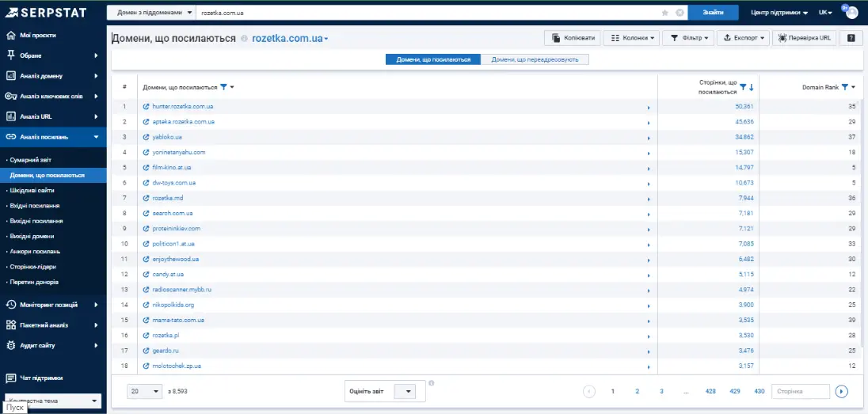Image resolution: width=868 pixels, height=414 pixels.
Task: Open rate report rating dropdown
Action: click(404, 391)
